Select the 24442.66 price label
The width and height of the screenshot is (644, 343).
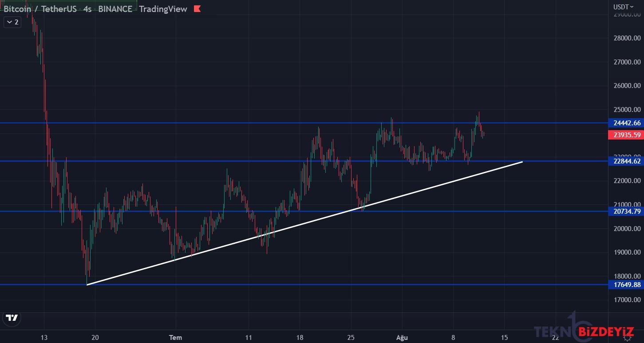pyautogui.click(x=627, y=123)
